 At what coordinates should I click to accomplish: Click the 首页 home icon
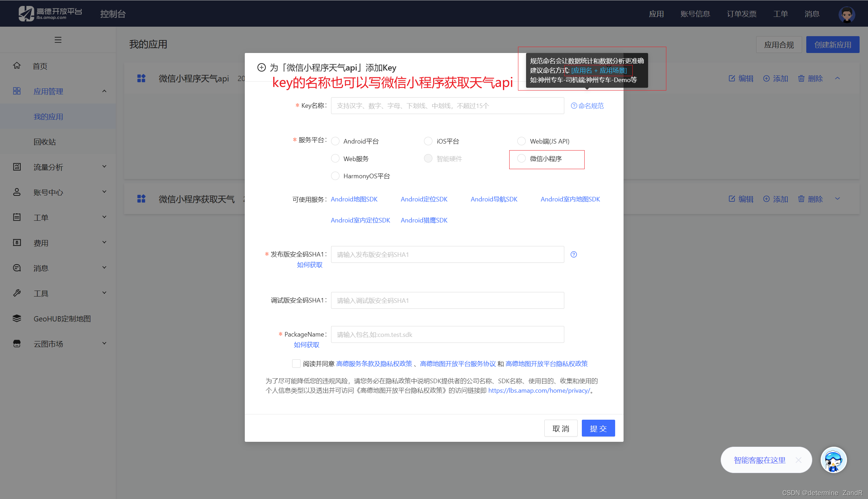17,66
